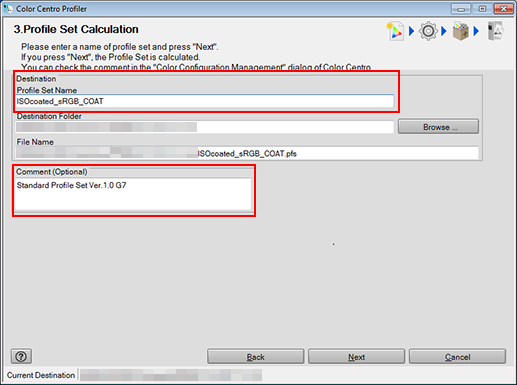Click the Current Destination status bar path
This screenshot has width=517, height=385.
[171, 375]
